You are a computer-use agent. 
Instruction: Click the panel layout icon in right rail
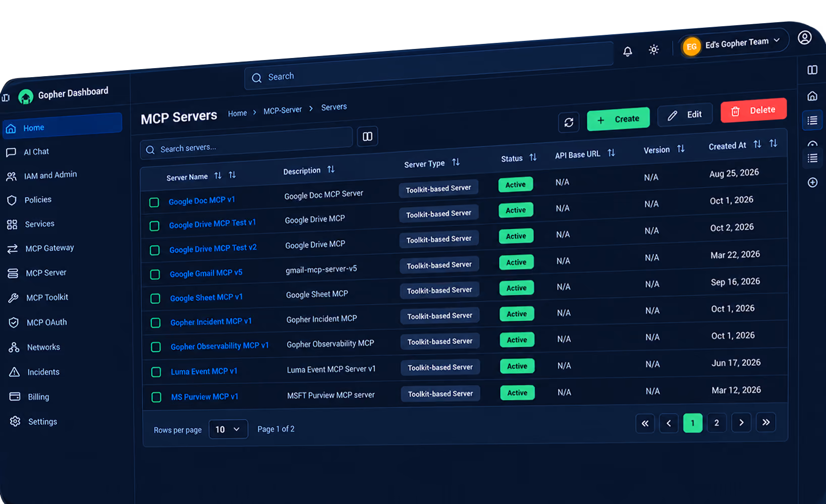[x=812, y=70]
